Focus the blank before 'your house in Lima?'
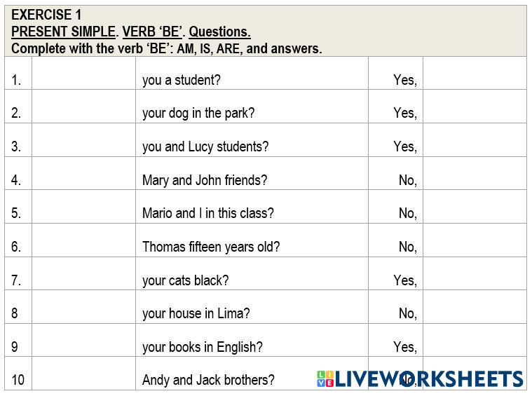This screenshot has width=532, height=396. tap(83, 307)
